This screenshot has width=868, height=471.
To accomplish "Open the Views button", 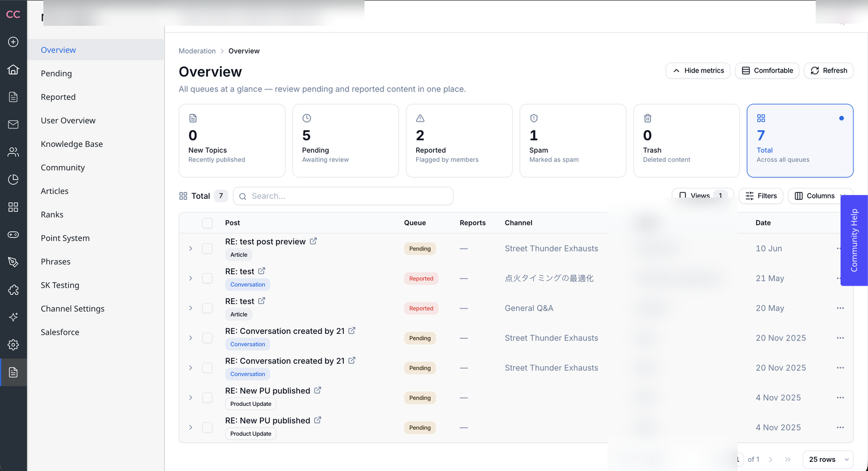I will pyautogui.click(x=703, y=196).
